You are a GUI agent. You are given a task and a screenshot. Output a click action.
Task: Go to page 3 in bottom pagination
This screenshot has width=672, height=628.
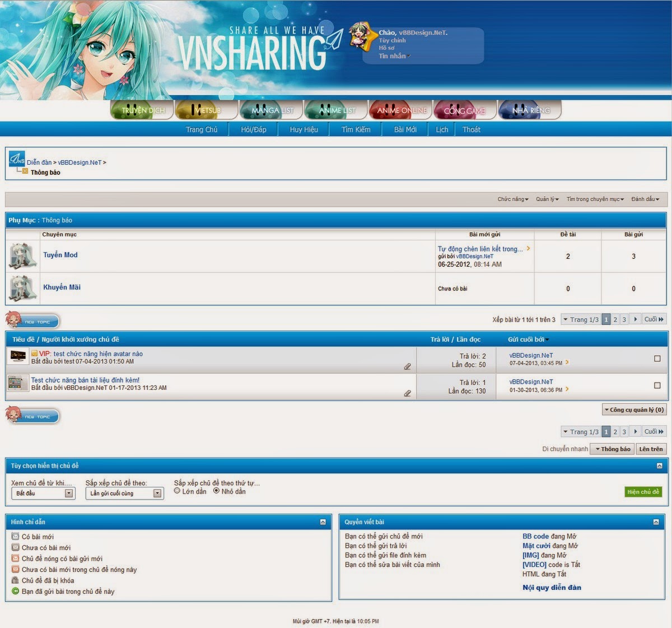[624, 431]
